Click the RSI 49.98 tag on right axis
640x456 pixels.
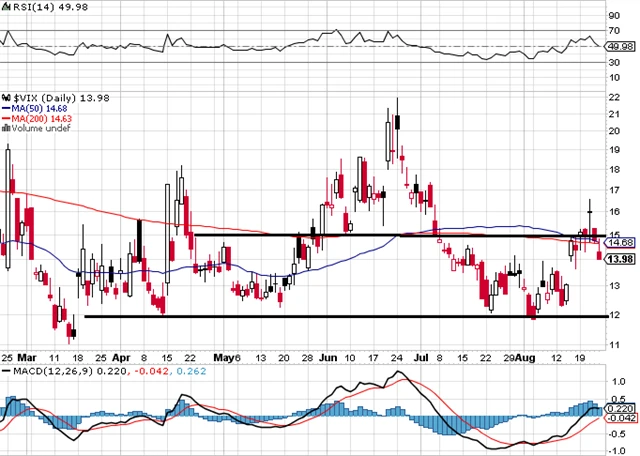620,45
